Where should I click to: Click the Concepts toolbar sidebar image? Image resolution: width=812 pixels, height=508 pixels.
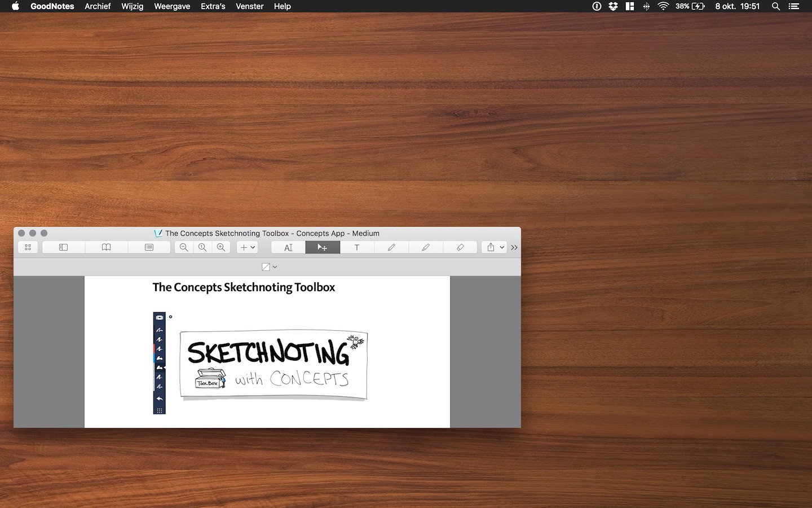pos(160,363)
